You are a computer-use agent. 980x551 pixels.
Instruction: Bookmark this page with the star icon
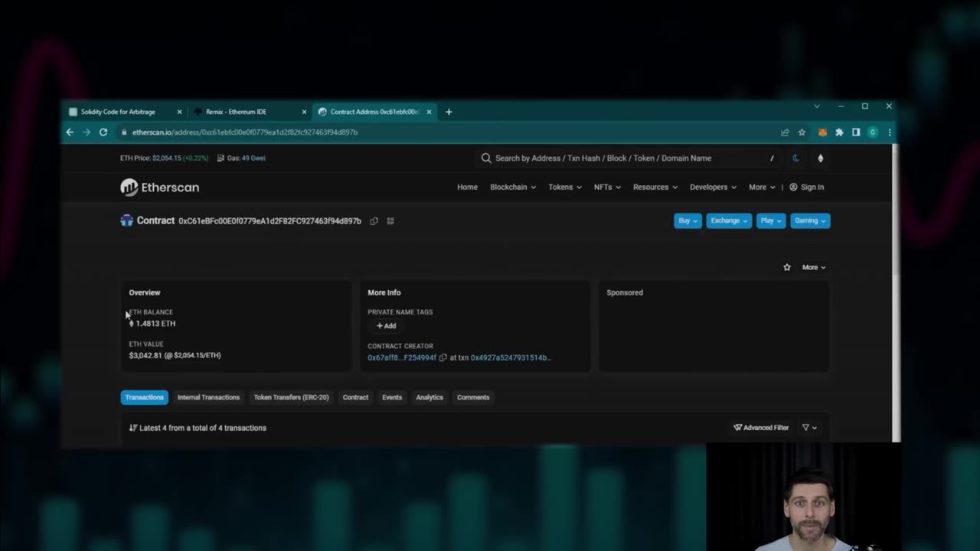[x=802, y=132]
